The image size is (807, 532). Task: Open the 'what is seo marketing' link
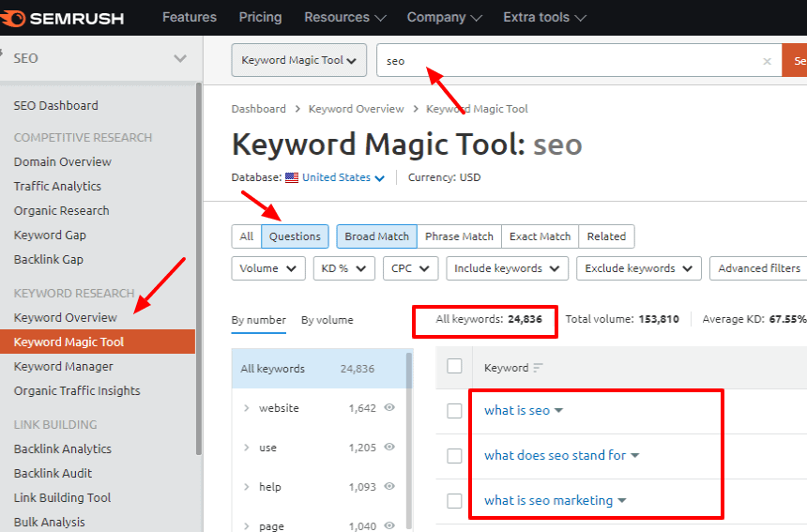[549, 500]
